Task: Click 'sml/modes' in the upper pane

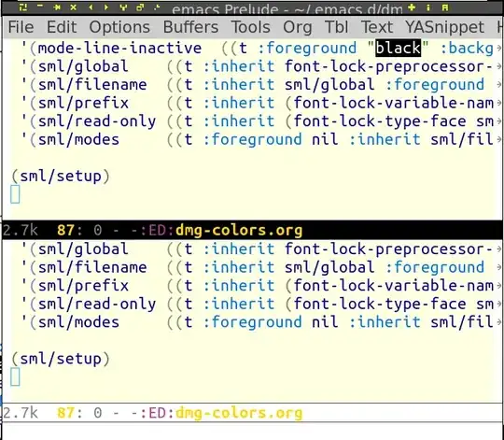Action: pyautogui.click(x=78, y=139)
